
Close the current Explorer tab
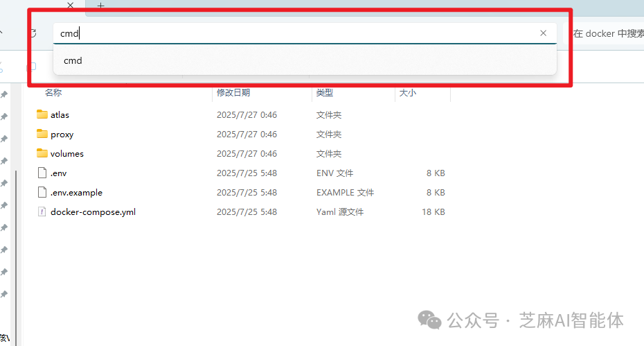click(70, 6)
